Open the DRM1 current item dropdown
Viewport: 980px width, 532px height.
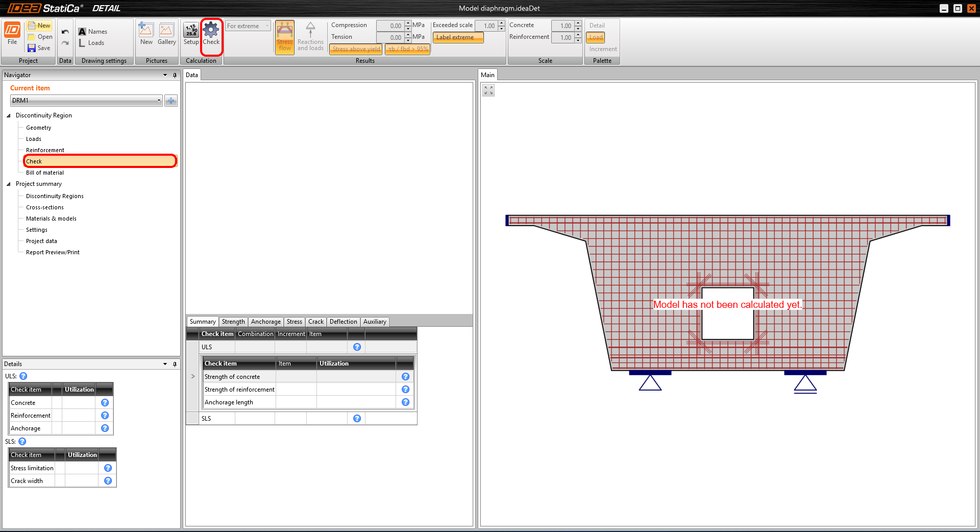click(159, 101)
